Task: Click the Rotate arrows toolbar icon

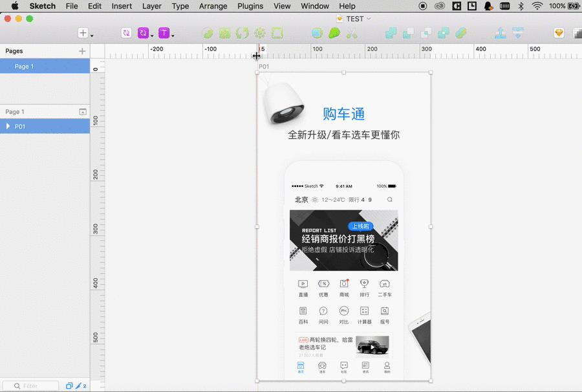Action: pyautogui.click(x=242, y=33)
